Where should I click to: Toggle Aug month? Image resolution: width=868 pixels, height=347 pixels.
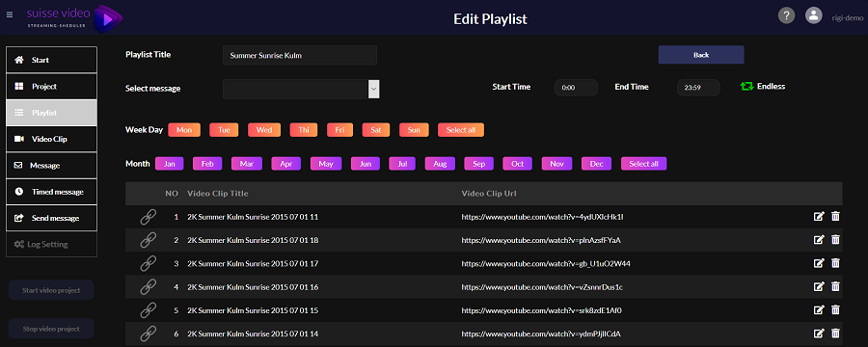440,164
